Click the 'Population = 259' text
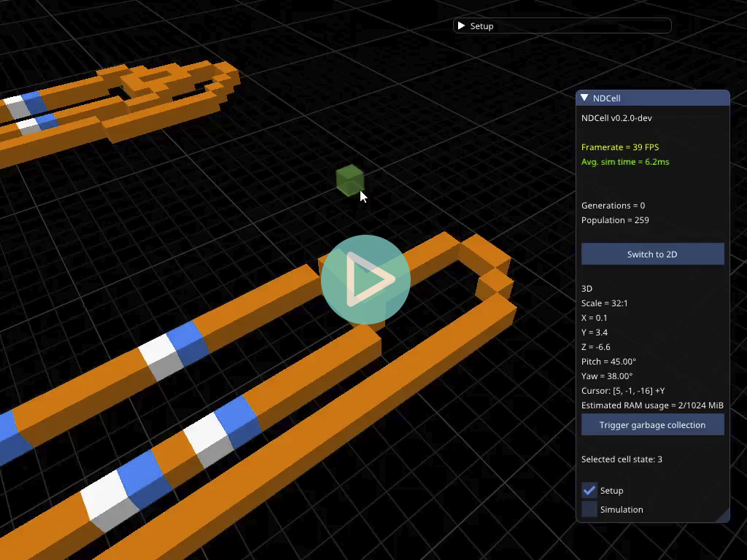This screenshot has width=747, height=560. coord(615,220)
